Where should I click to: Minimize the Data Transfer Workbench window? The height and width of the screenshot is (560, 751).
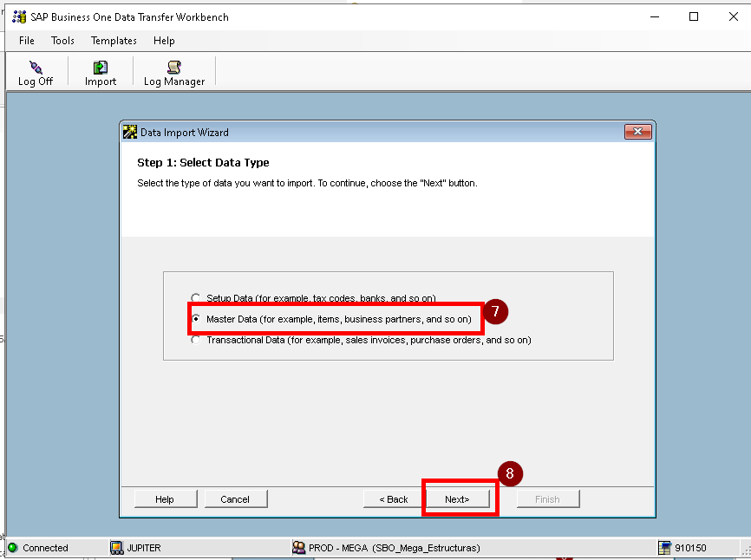coord(655,16)
